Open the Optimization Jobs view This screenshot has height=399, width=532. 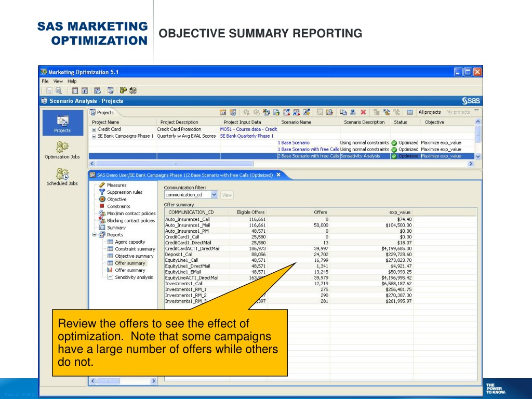click(x=62, y=150)
